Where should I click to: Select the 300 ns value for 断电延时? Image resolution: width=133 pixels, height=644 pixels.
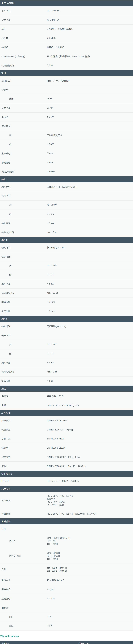tap(50, 162)
